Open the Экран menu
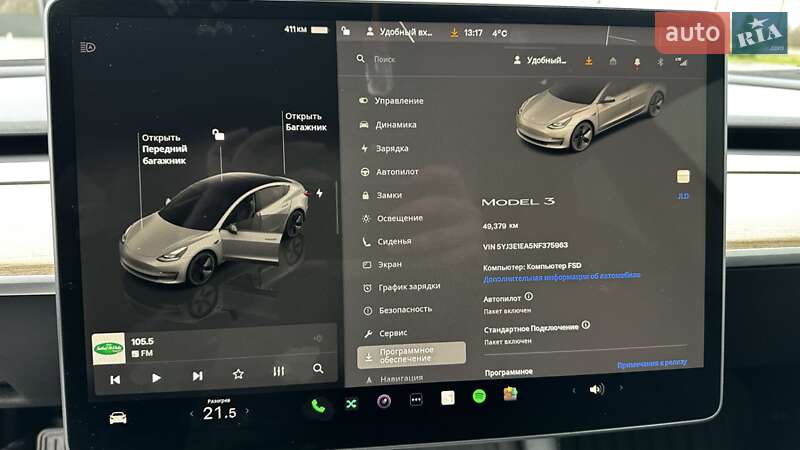The image size is (800, 450). 383,264
